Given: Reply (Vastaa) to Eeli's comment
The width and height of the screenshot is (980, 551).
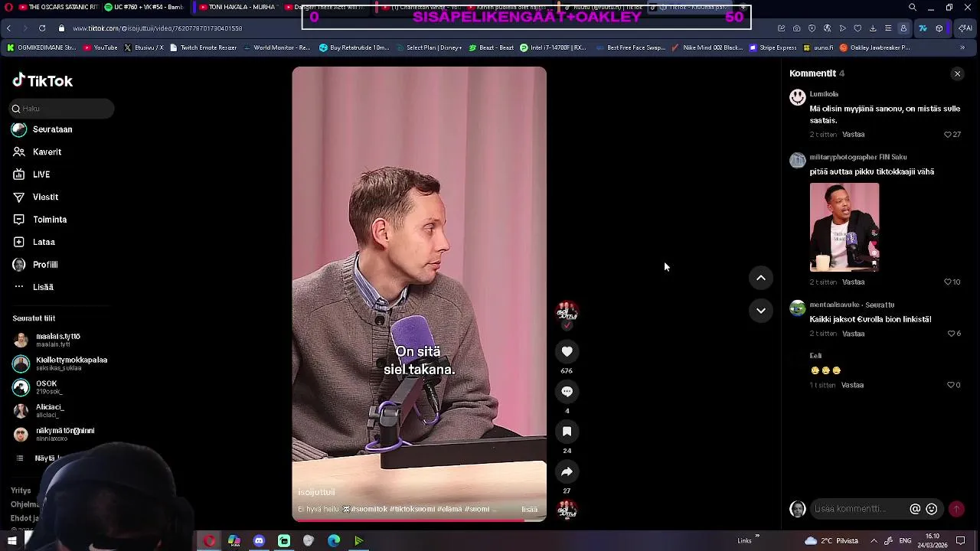Looking at the screenshot, I should (x=852, y=386).
